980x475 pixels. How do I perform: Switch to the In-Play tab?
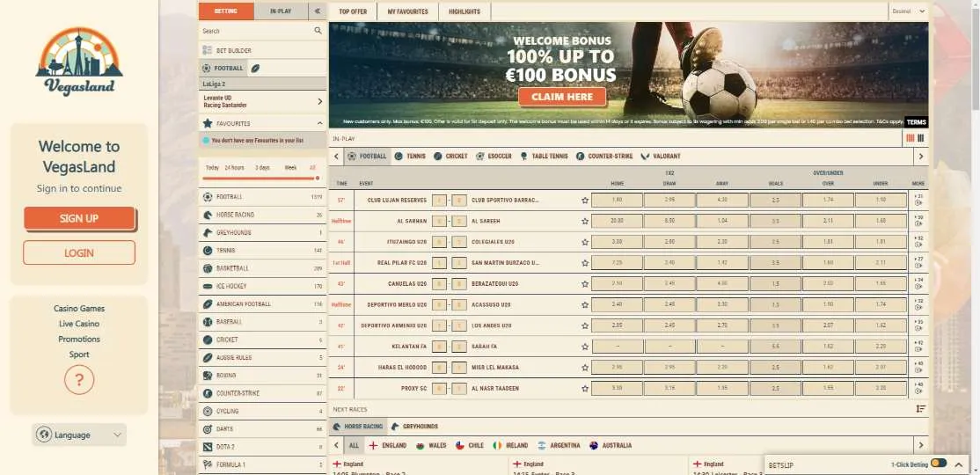point(281,11)
